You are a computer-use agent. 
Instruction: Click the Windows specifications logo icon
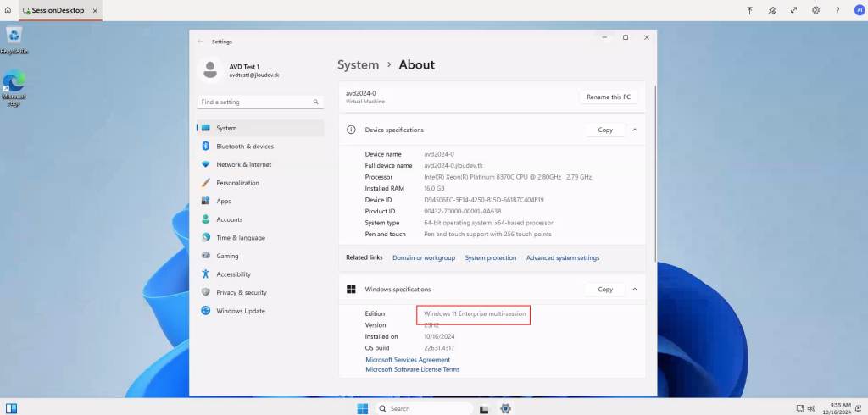[351, 289]
